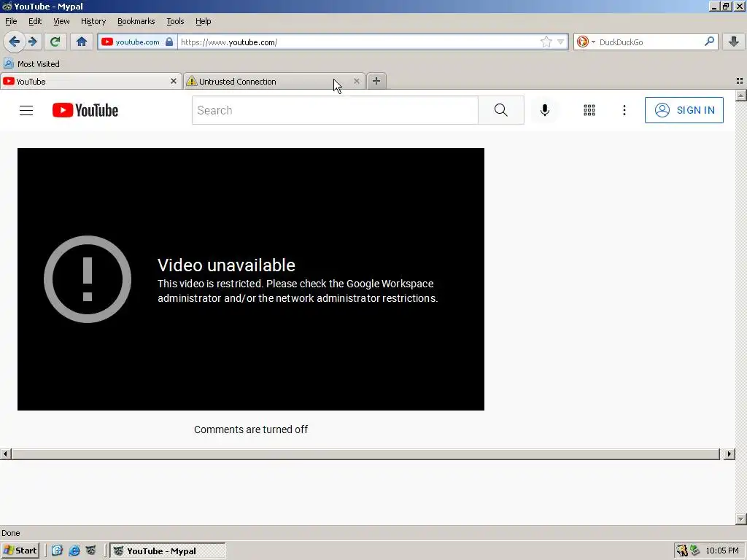Launch Mypal from the quick launch raccoon icon
This screenshot has height=560, width=747.
91,551
